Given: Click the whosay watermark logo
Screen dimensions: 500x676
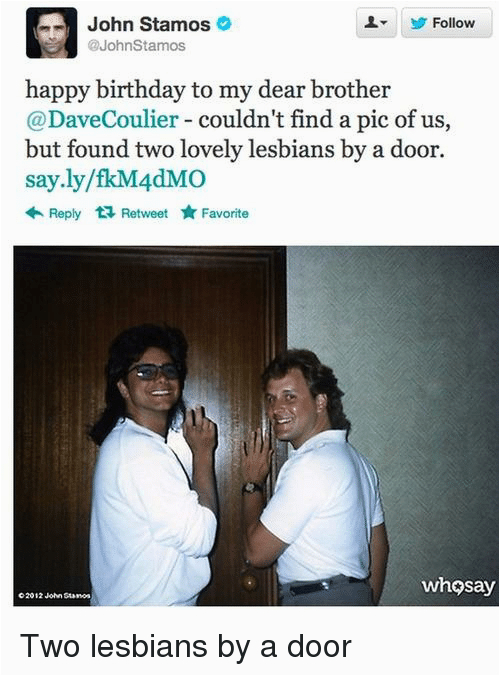Looking at the screenshot, I should [x=458, y=586].
